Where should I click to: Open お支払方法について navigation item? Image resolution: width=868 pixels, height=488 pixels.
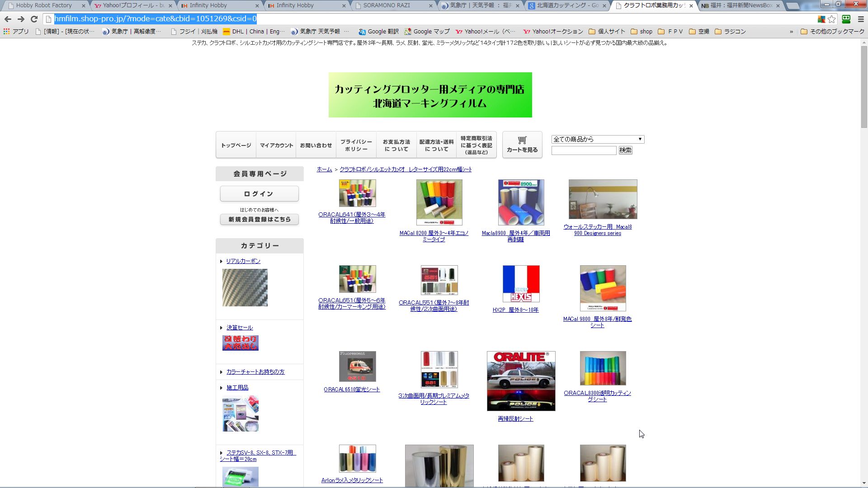pyautogui.click(x=396, y=145)
